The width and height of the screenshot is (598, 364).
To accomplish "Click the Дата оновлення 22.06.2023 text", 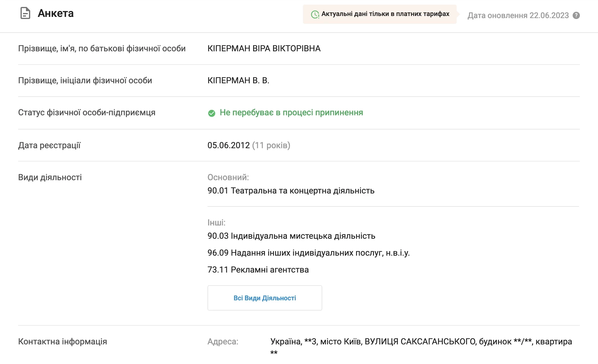I will (x=518, y=15).
